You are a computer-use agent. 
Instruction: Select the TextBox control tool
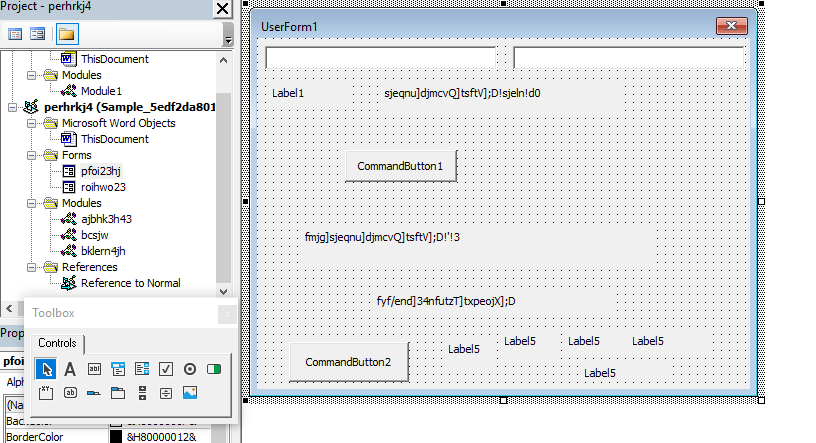94,369
